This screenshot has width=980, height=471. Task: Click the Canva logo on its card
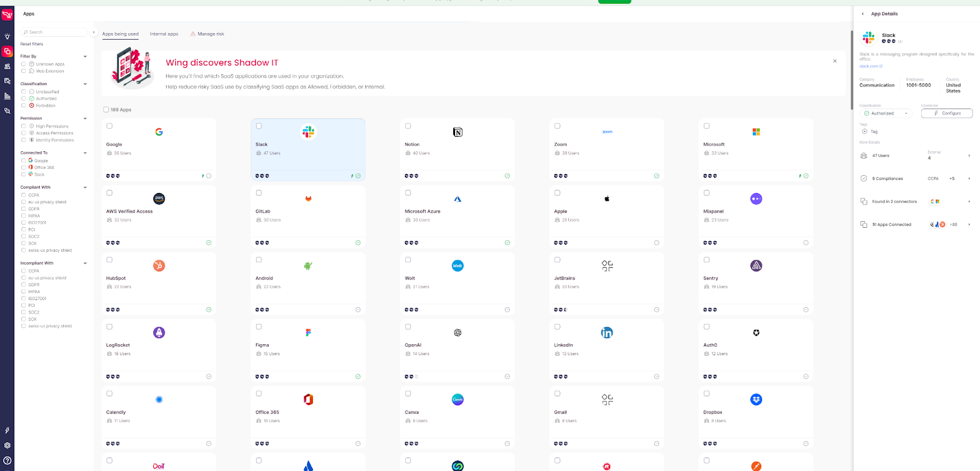coord(458,399)
